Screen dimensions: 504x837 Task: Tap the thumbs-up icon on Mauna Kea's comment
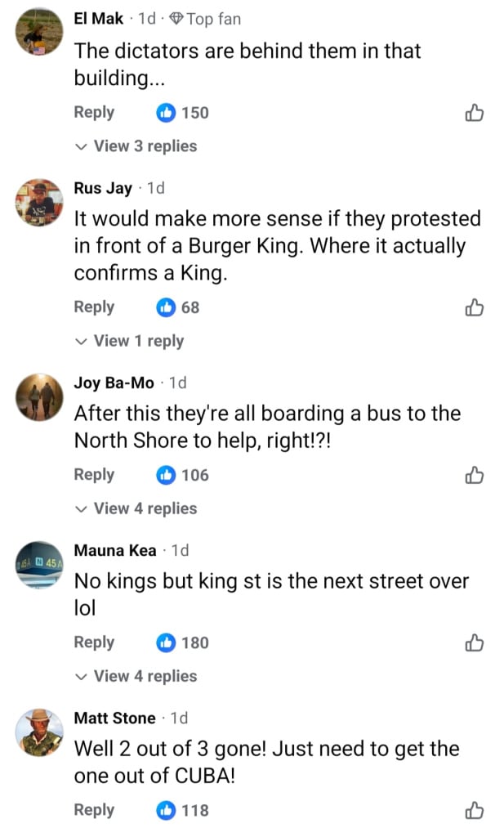[x=475, y=643]
